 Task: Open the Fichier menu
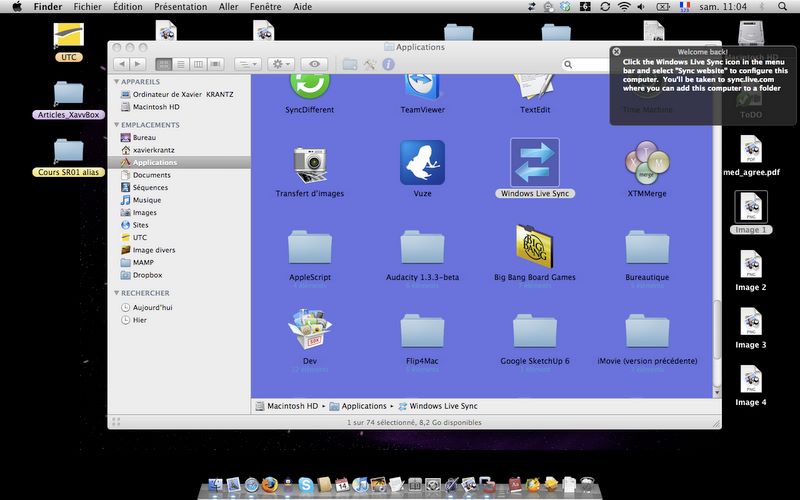87,7
